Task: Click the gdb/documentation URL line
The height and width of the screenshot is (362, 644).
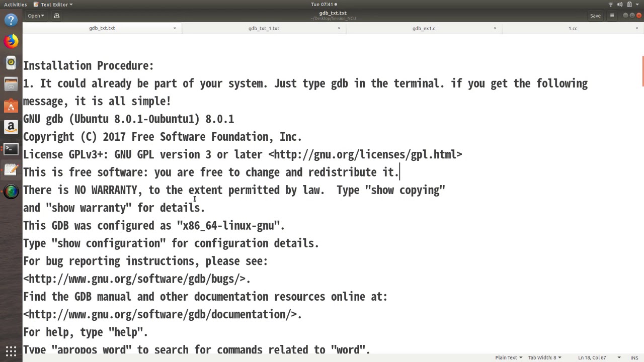Action: tap(163, 314)
